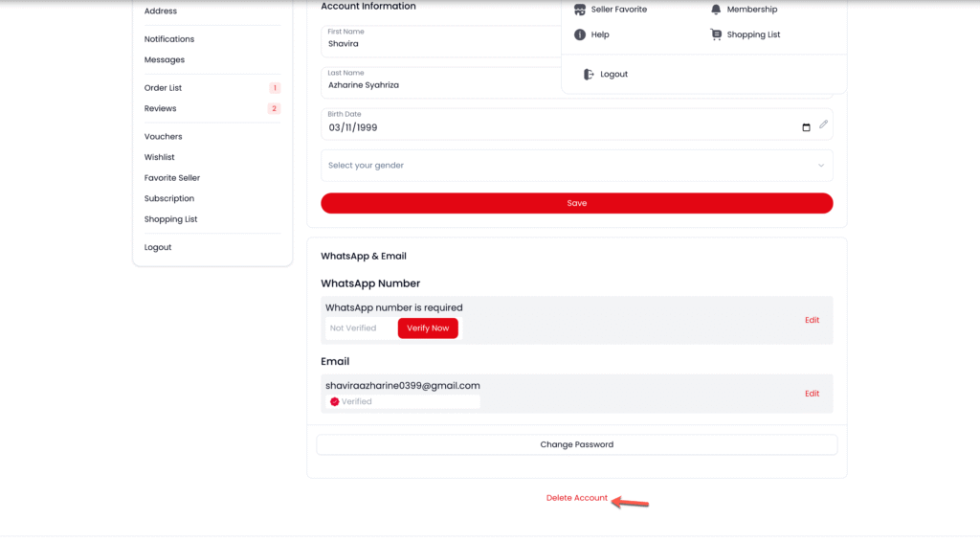Click the Membership bell icon

[x=716, y=10]
